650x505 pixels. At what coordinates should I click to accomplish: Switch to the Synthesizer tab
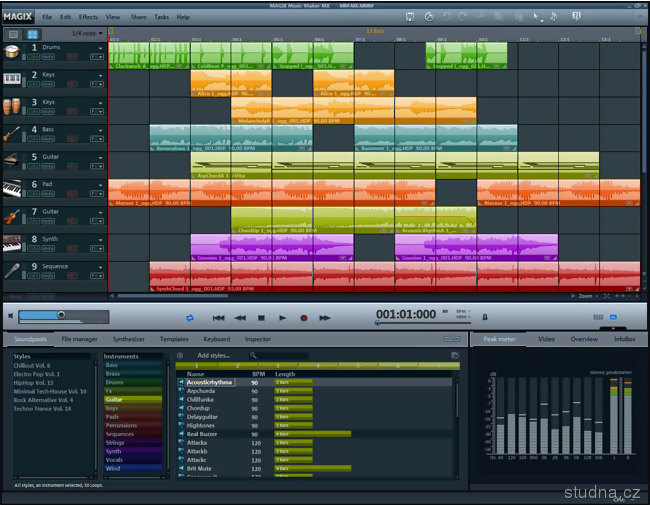point(128,340)
